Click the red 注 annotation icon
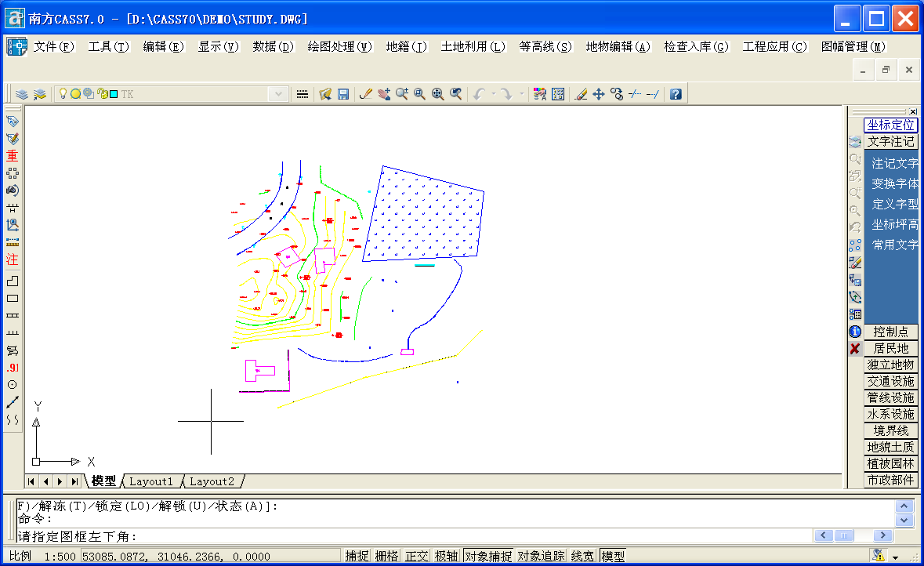 click(13, 259)
